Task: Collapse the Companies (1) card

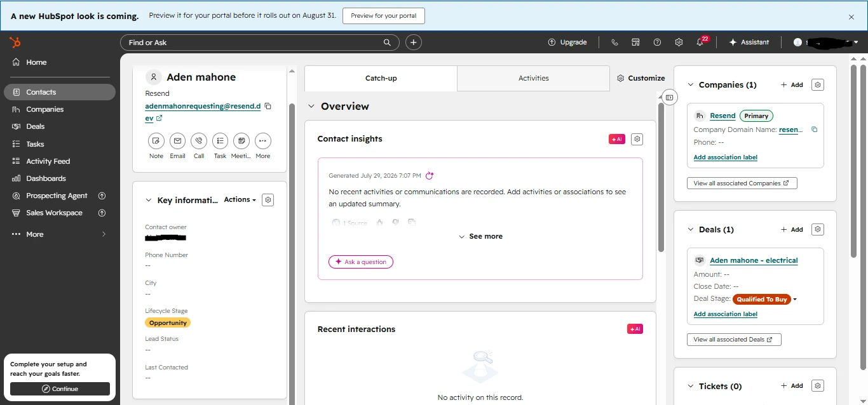Action: (x=691, y=84)
